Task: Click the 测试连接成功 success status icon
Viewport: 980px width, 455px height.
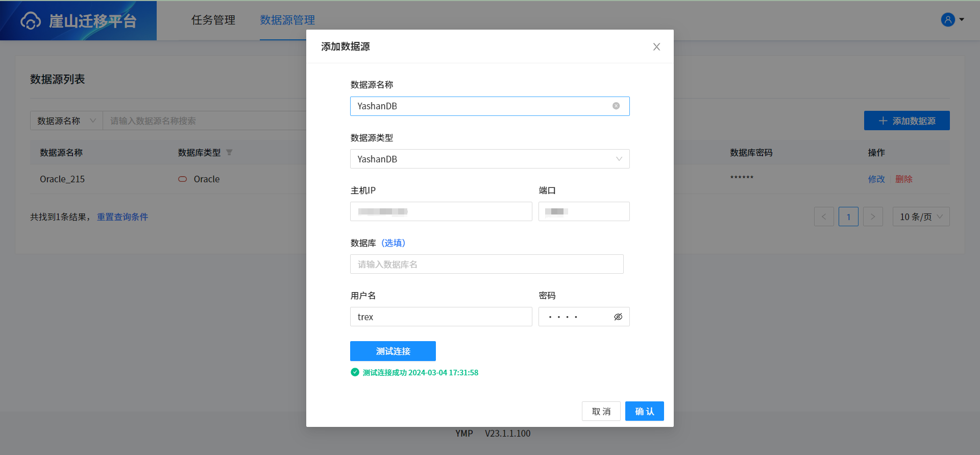Action: click(x=355, y=372)
